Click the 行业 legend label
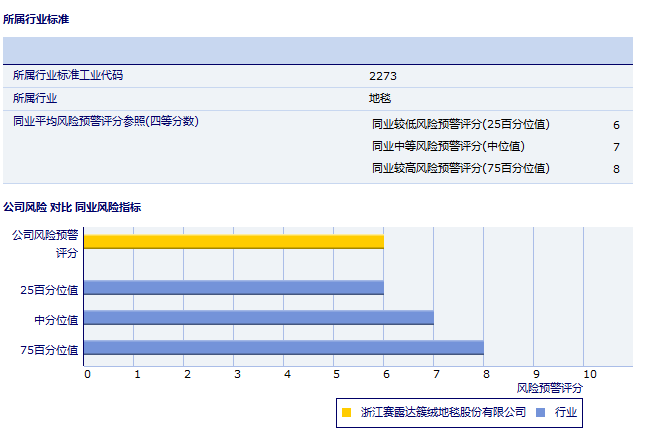670x434 pixels. [x=567, y=411]
